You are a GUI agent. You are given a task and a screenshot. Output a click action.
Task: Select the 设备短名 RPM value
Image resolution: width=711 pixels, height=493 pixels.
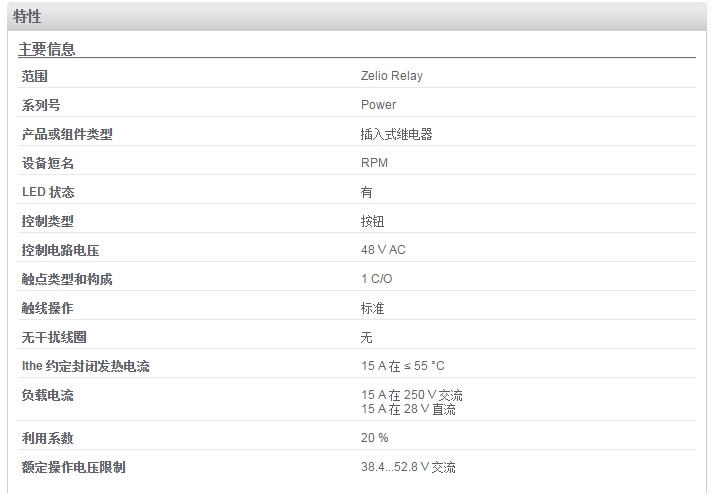(x=374, y=163)
